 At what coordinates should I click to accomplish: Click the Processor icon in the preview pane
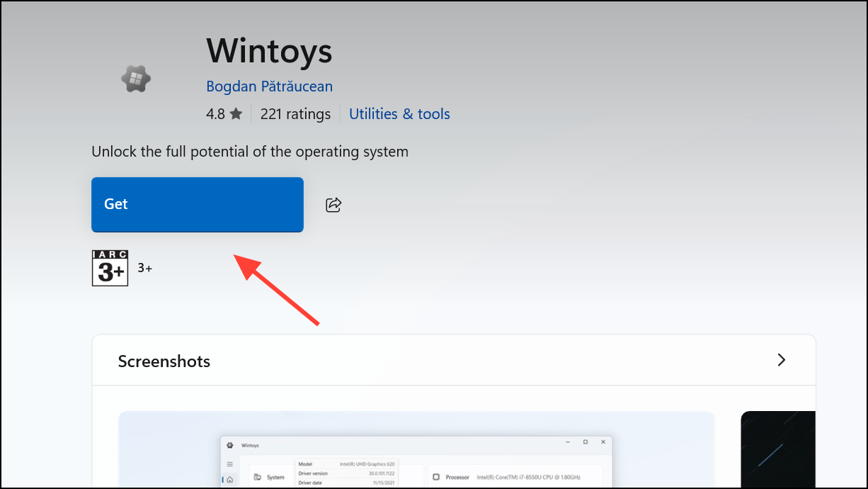coord(437,477)
